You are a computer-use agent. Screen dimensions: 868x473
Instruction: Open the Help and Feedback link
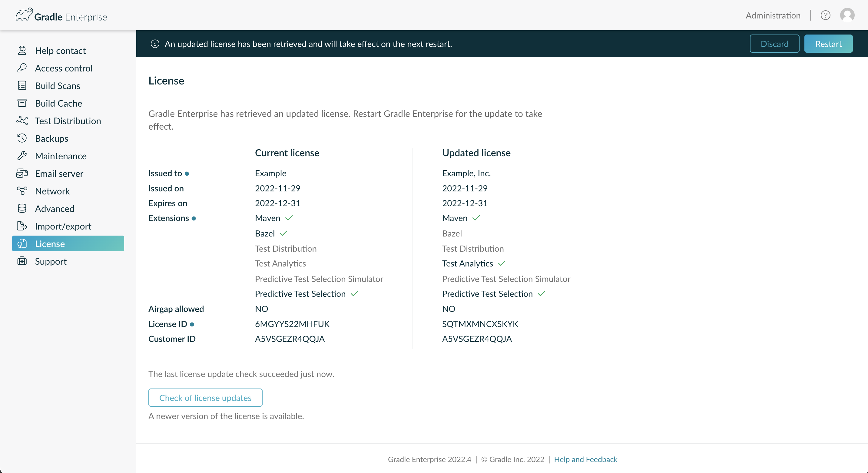click(x=585, y=459)
